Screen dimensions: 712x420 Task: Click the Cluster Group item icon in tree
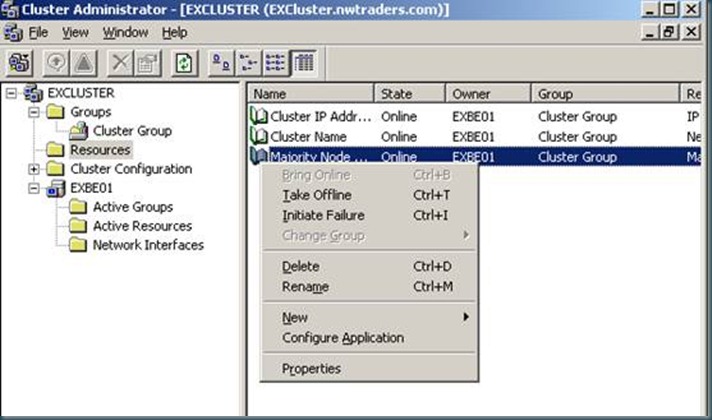pos(79,131)
